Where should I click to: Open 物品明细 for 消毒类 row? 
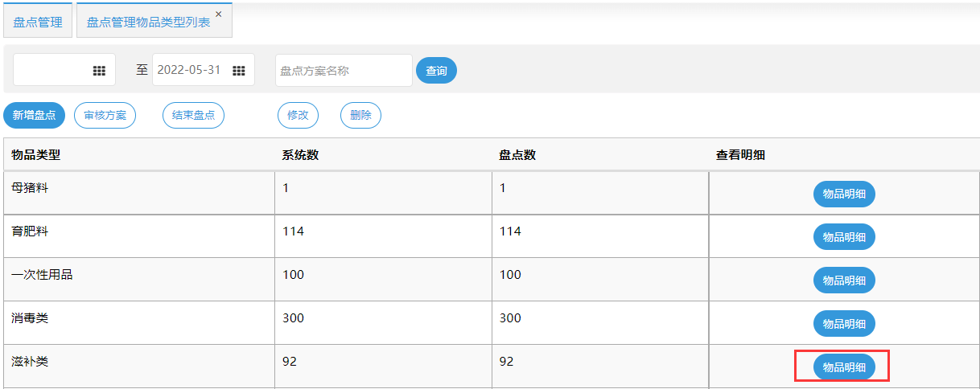point(844,324)
